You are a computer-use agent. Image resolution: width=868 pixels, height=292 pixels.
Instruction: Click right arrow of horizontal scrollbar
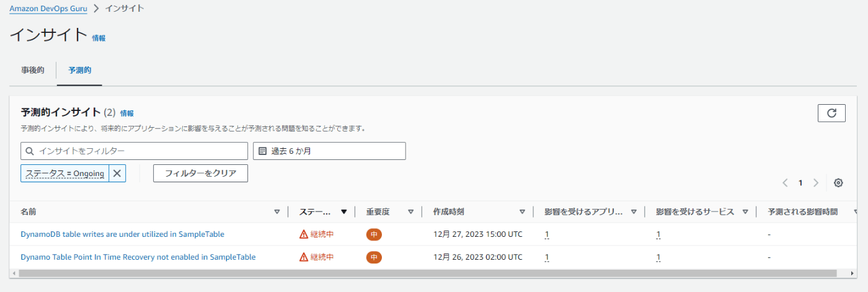click(852, 273)
